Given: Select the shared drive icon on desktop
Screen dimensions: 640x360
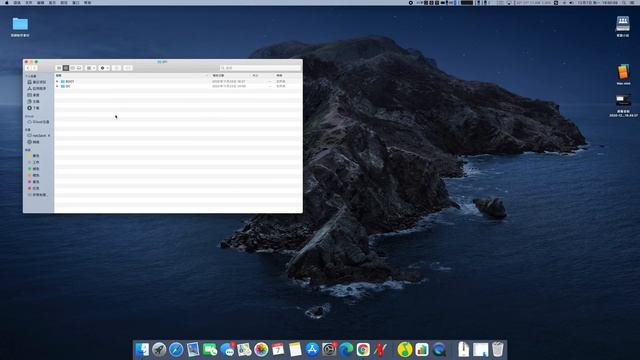Looking at the screenshot, I should 622,24.
